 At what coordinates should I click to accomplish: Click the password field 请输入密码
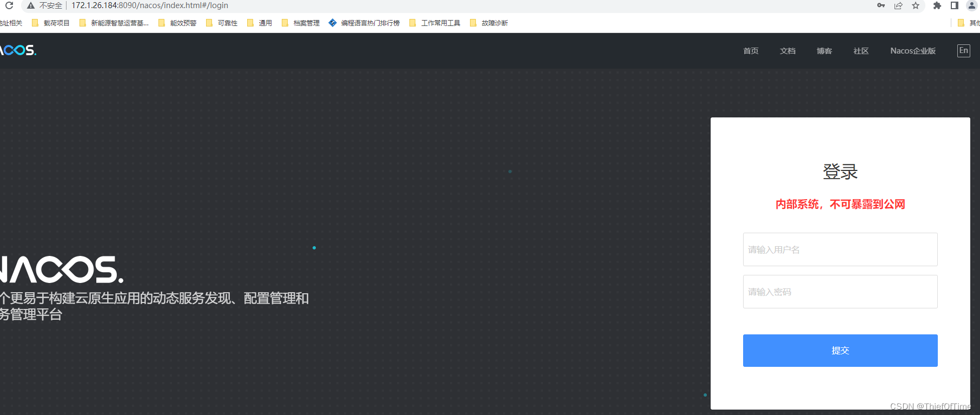coord(840,292)
